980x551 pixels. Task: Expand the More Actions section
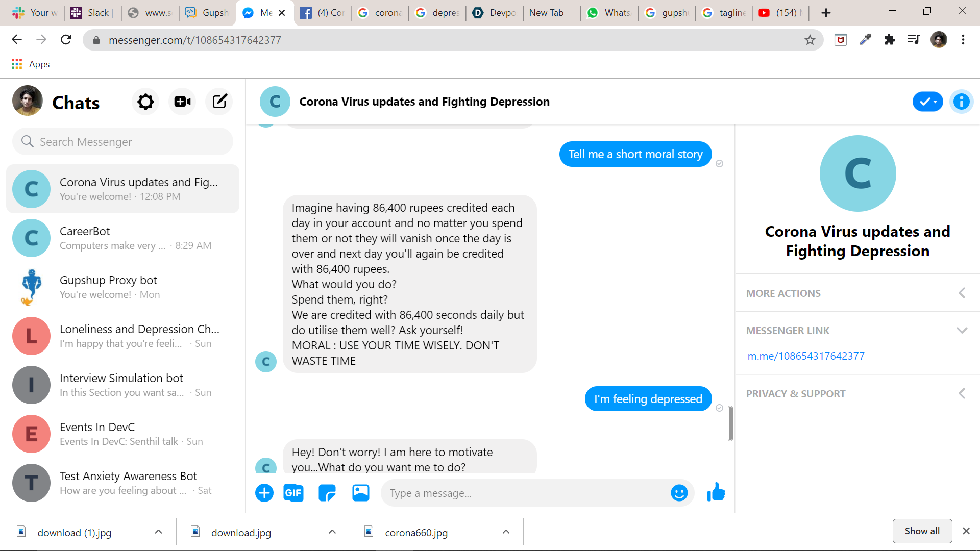857,293
